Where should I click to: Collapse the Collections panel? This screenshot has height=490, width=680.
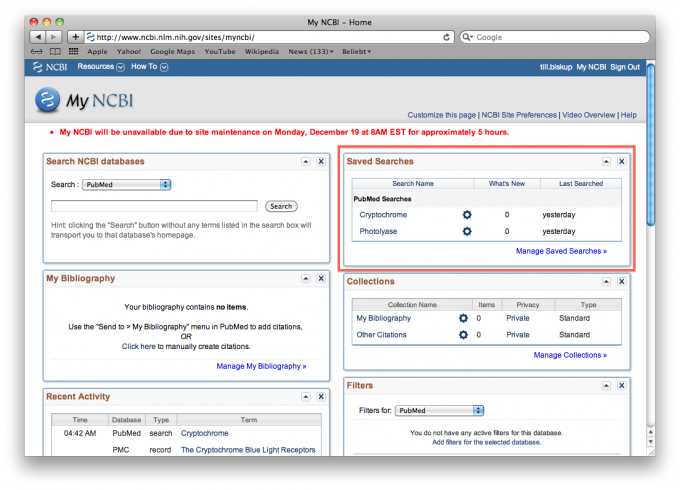click(606, 281)
